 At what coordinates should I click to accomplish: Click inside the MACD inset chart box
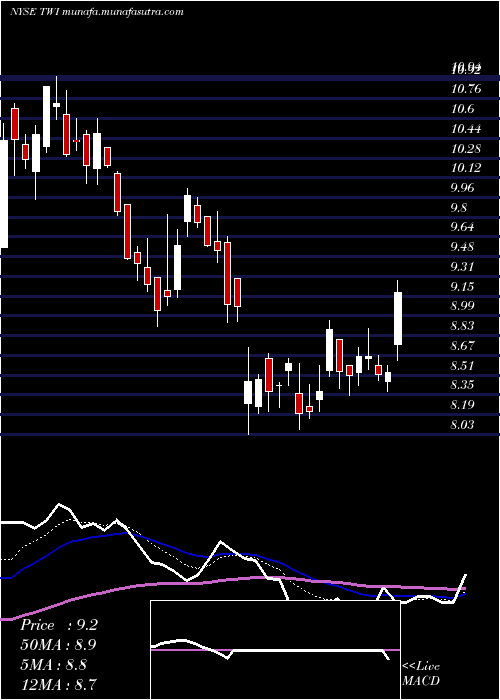275,650
